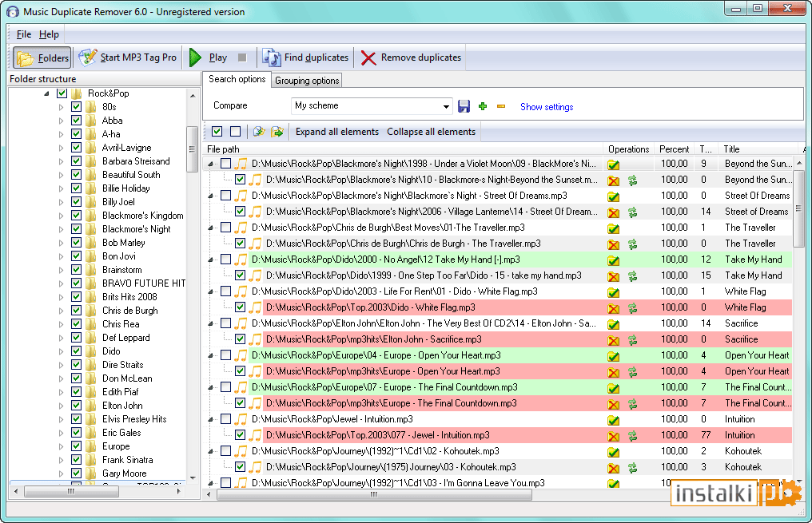Expand the Elton John folder node
Screen dimensions: 812x523
click(x=61, y=406)
